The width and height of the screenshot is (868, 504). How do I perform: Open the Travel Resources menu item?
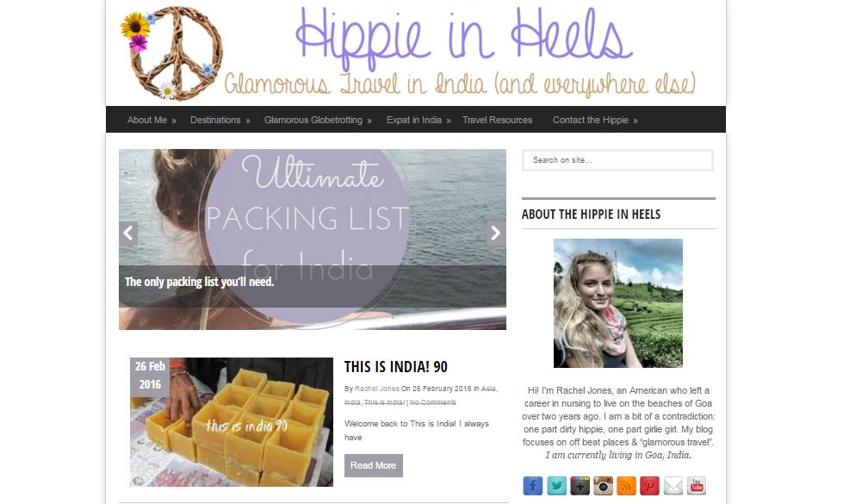click(497, 120)
